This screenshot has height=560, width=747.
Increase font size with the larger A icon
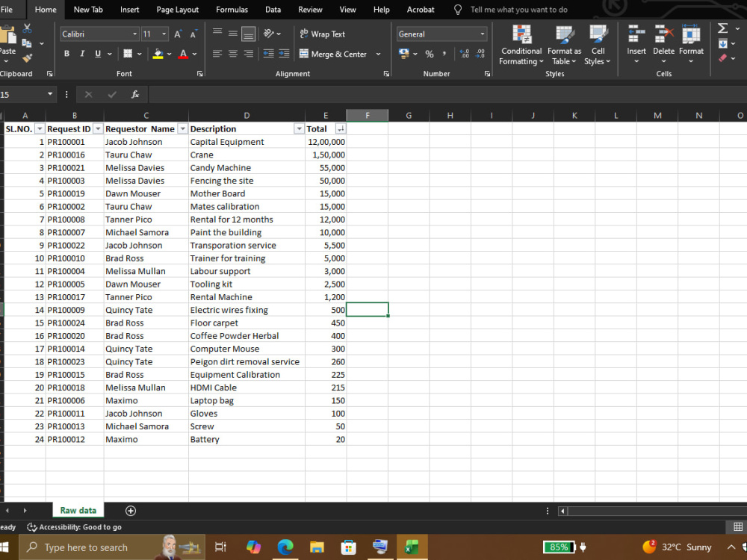(178, 34)
